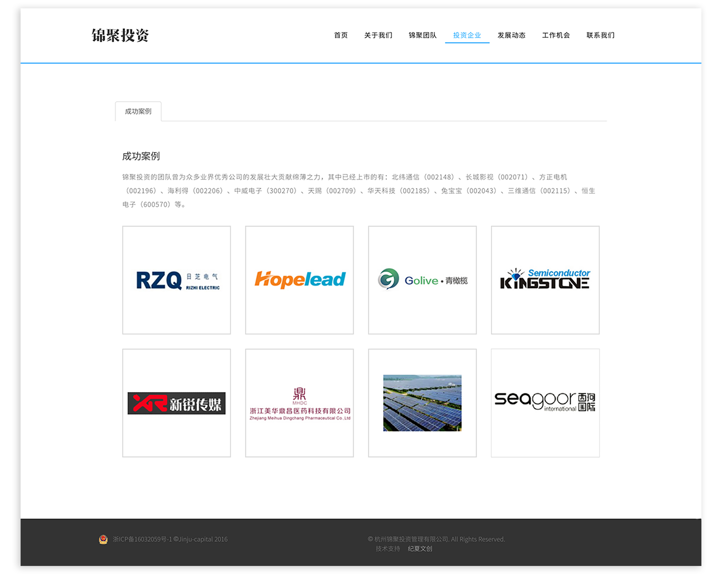Open the 首页 navigation item
The image size is (722, 588).
pyautogui.click(x=341, y=35)
